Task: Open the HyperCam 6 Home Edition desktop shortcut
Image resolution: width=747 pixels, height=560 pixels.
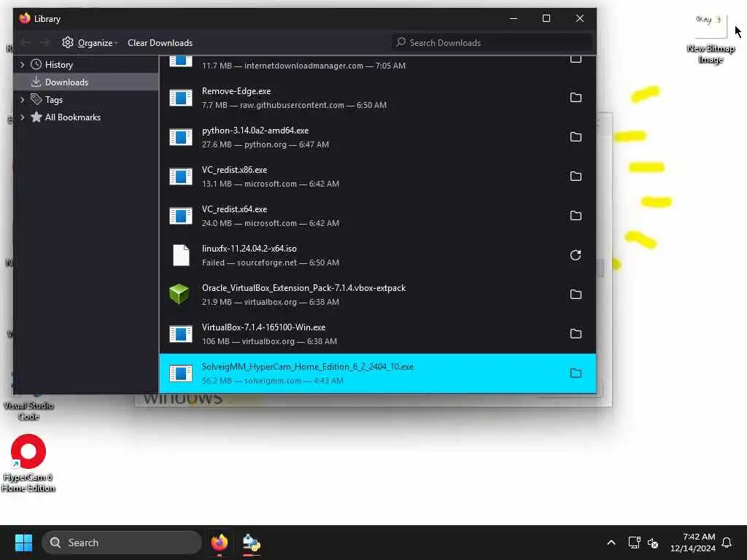Action: click(x=28, y=463)
